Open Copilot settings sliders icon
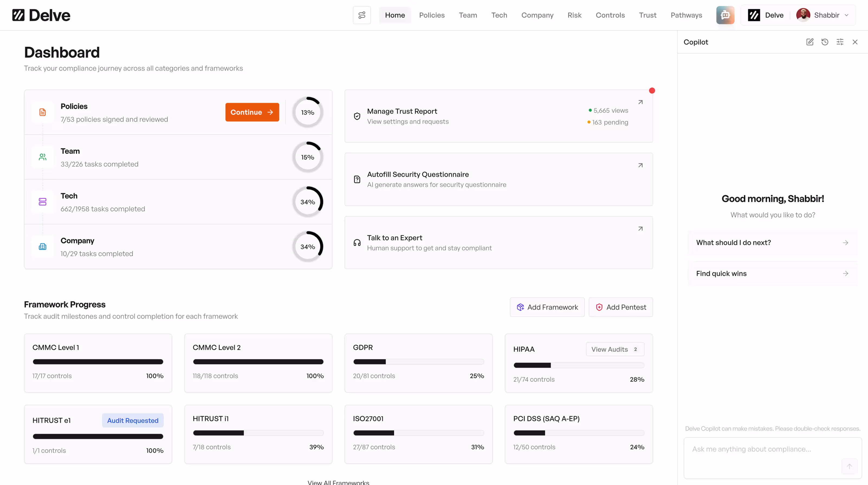This screenshot has height=485, width=868. click(x=840, y=42)
